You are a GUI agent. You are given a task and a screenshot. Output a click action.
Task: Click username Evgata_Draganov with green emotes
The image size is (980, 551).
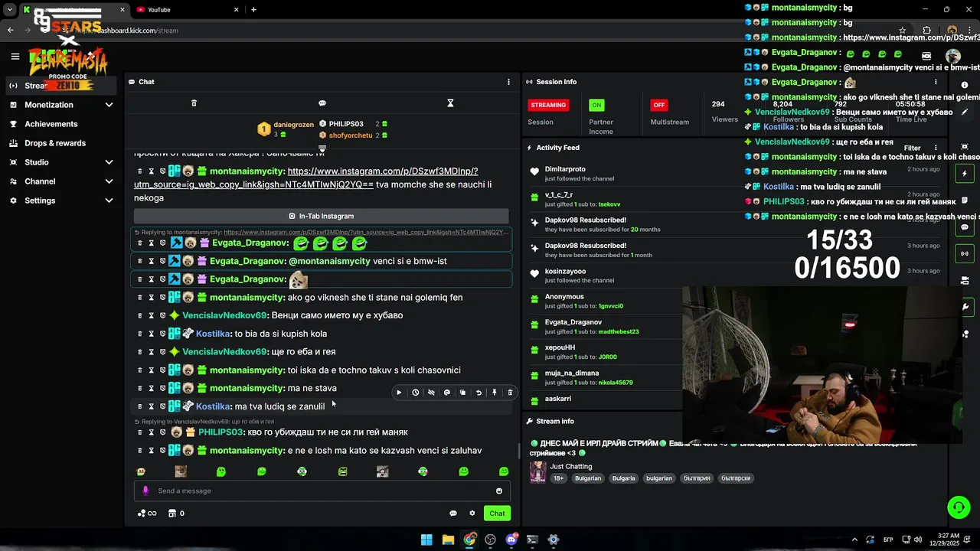(x=250, y=243)
